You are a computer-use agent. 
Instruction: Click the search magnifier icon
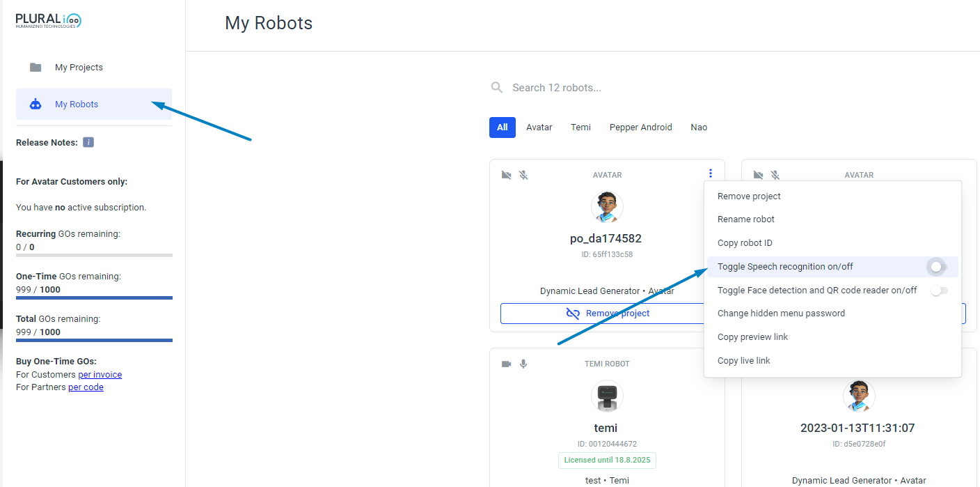tap(497, 88)
